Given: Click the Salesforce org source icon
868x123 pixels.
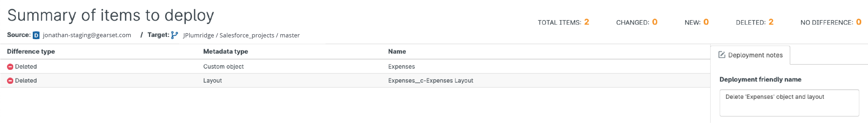Looking at the screenshot, I should (36, 35).
